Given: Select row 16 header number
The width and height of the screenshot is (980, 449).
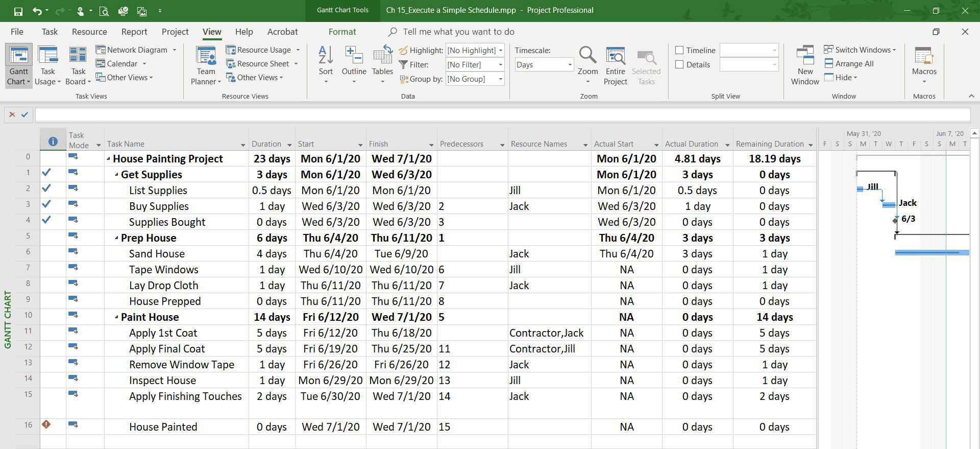Looking at the screenshot, I should point(28,425).
